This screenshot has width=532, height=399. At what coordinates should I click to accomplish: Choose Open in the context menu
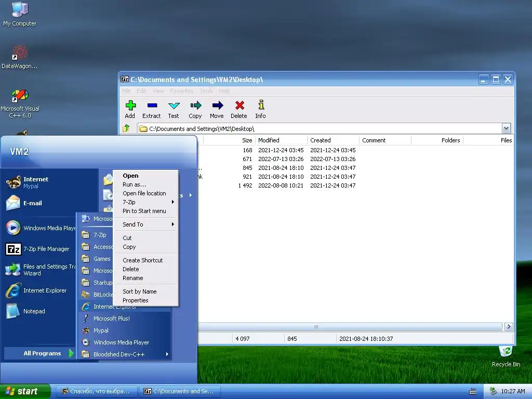(145, 176)
